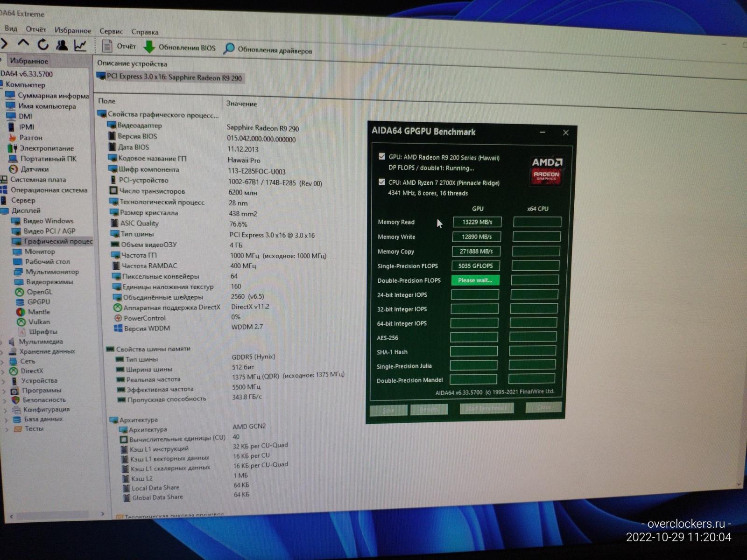Click the Отчёт report toolbar button
Screen dimensions: 747x560
[119, 46]
